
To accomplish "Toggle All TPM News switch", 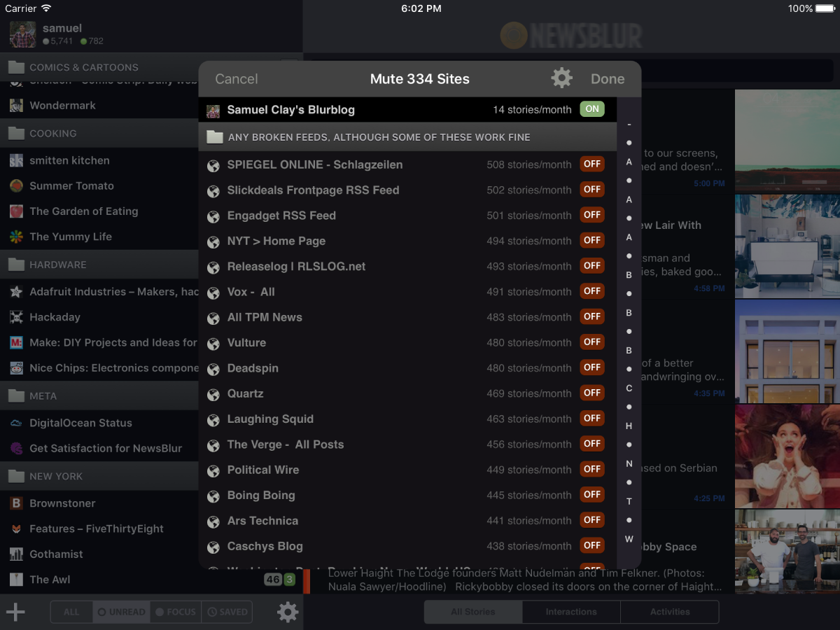I will pos(592,317).
